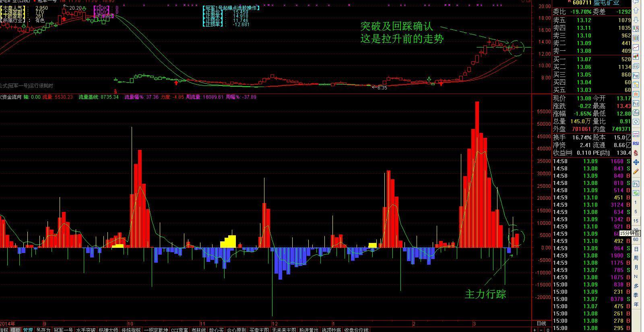Click the 买一 bid price 13.07

tap(584, 59)
